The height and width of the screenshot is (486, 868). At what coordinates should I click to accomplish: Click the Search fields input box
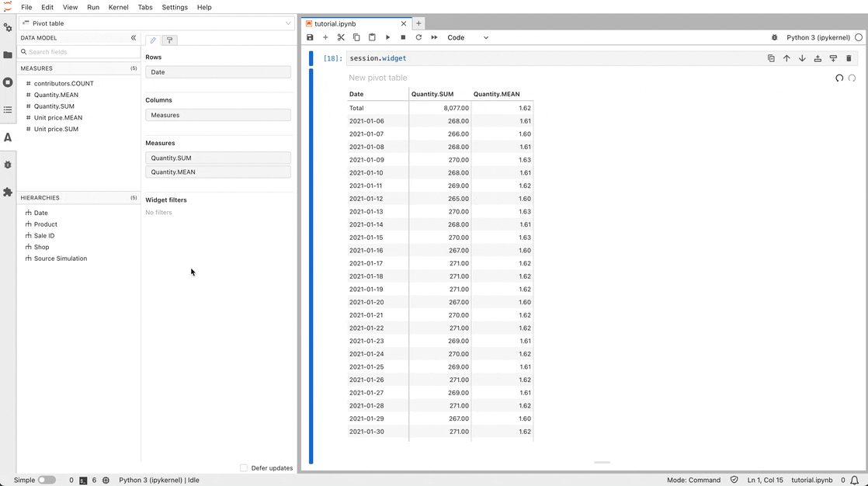click(82, 52)
